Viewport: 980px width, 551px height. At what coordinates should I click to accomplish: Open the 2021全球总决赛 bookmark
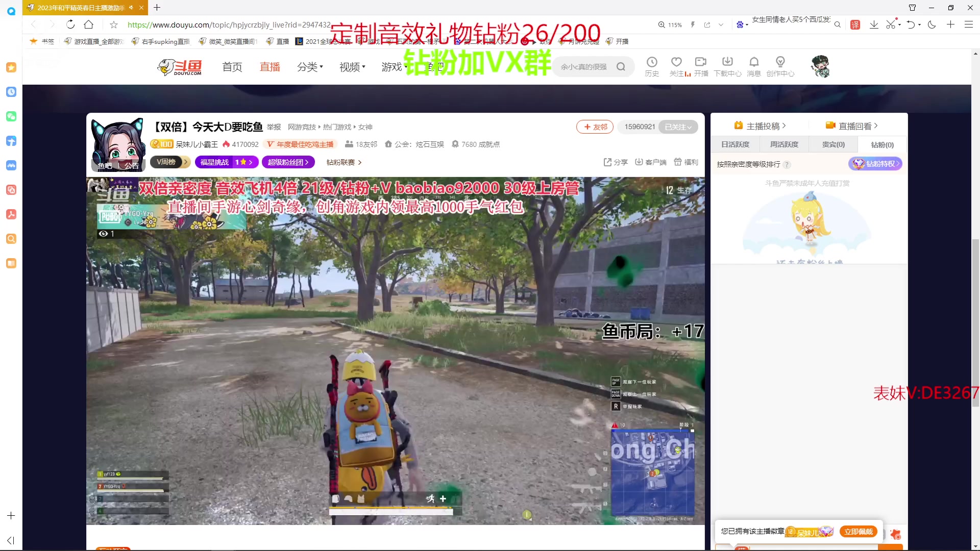[x=323, y=41]
